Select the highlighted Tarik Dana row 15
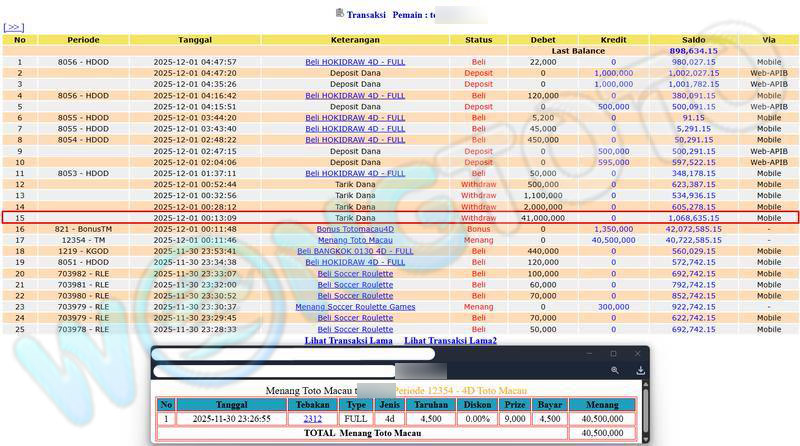Screen dimensions: 800x446 point(355,218)
